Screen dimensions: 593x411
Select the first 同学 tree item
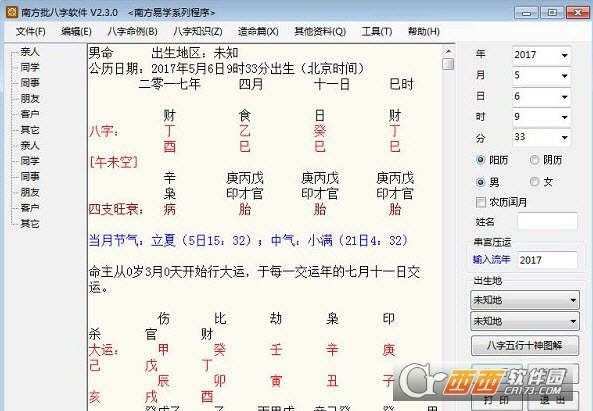coord(30,67)
